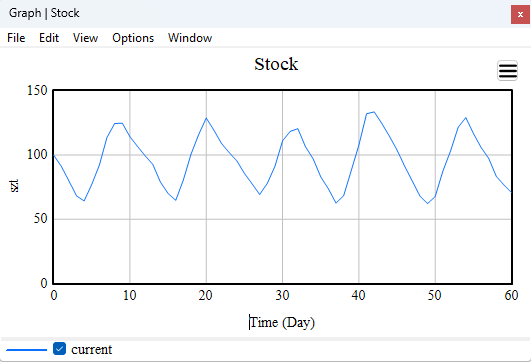Click the szt y-axis unit label
Viewport: 531px width, 362px height.
tap(14, 186)
